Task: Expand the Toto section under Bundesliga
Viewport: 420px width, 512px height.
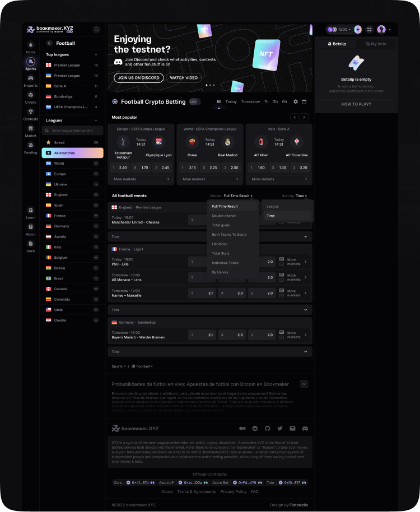Action: pos(210,352)
